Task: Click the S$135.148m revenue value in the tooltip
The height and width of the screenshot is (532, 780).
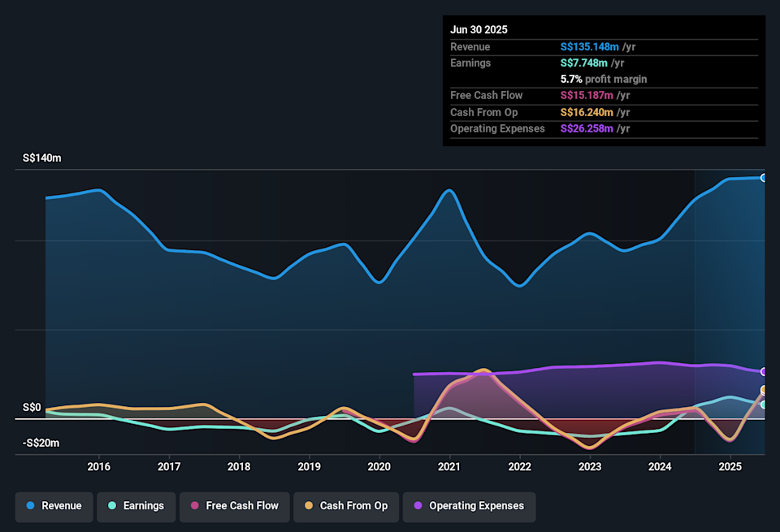Action: (x=592, y=46)
